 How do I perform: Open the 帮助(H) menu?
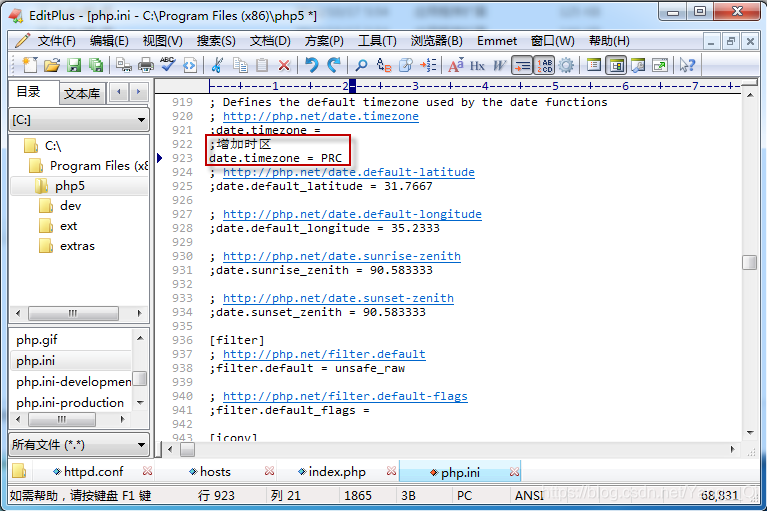(609, 41)
